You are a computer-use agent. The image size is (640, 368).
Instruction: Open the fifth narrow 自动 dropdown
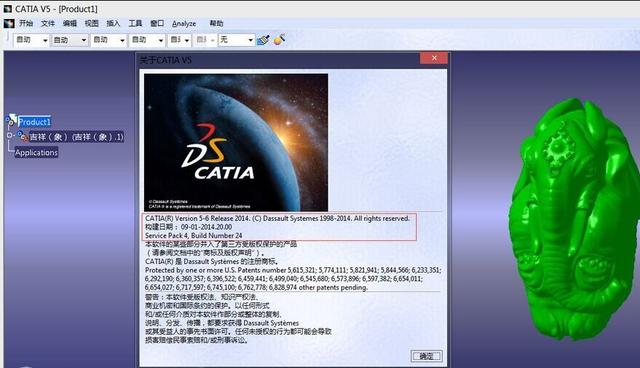click(179, 40)
